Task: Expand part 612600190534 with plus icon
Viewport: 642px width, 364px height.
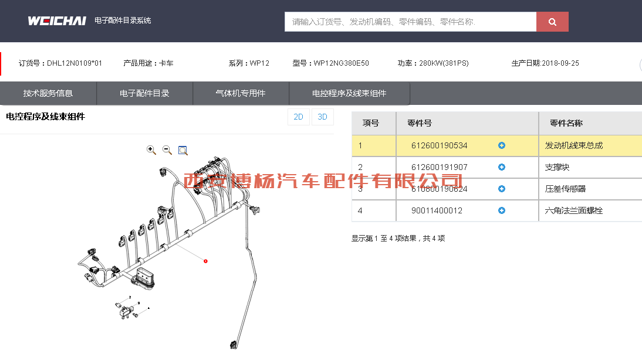Action: pos(502,145)
